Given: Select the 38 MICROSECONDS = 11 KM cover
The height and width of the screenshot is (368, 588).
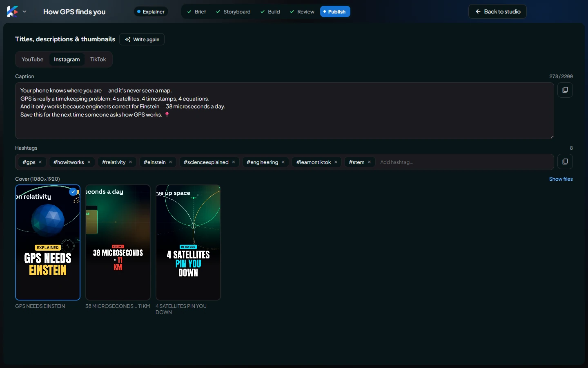Looking at the screenshot, I should coord(118,242).
